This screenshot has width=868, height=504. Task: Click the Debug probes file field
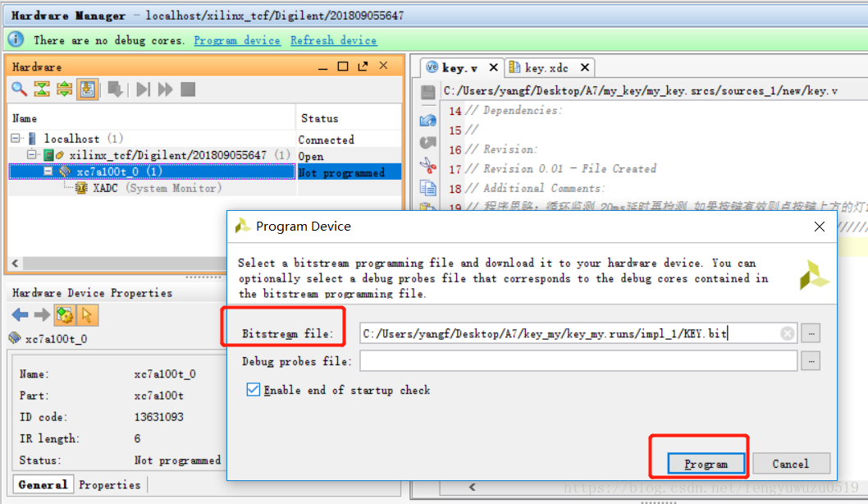(578, 361)
